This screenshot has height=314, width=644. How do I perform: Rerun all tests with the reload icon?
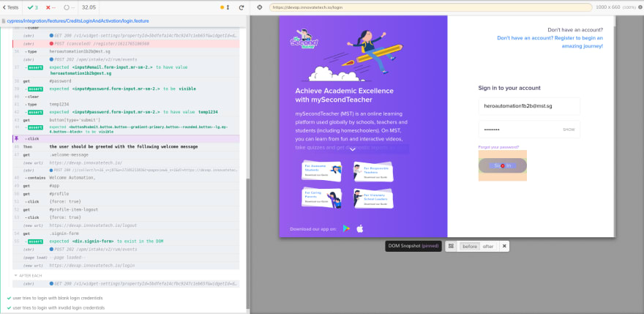click(241, 7)
